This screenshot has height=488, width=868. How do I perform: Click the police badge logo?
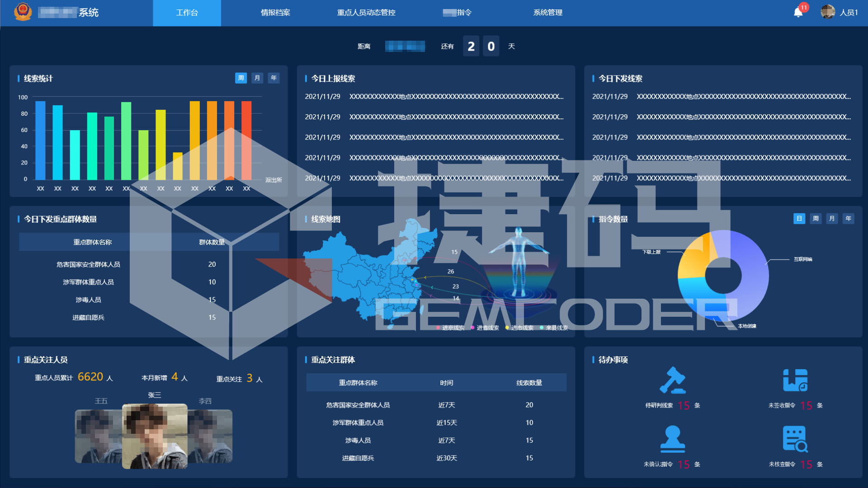click(23, 12)
